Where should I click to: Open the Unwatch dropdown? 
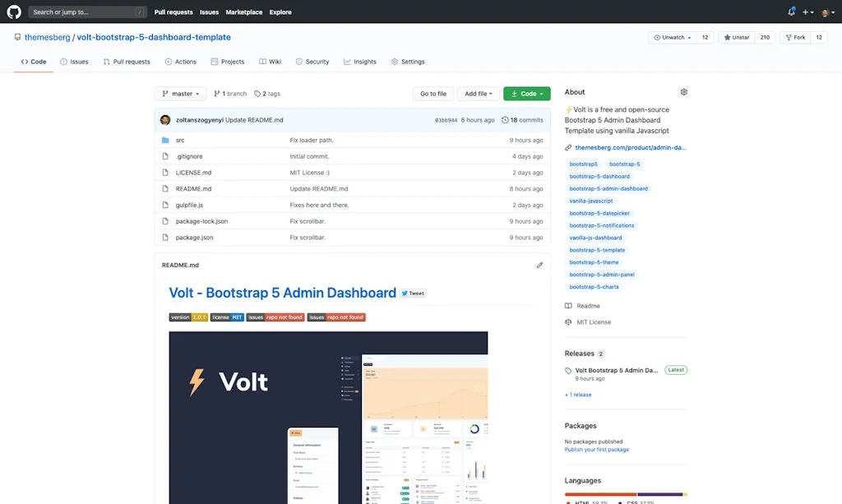tap(673, 37)
